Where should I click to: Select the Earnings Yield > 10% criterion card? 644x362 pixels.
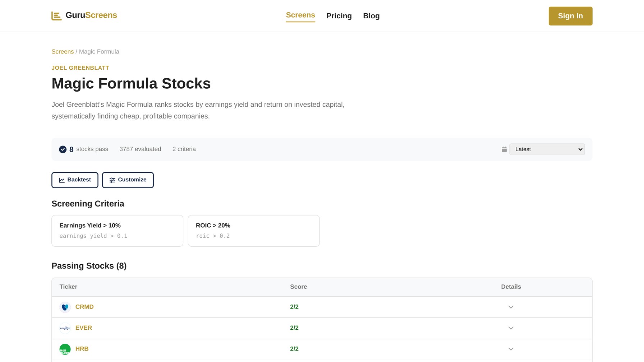click(x=117, y=231)
